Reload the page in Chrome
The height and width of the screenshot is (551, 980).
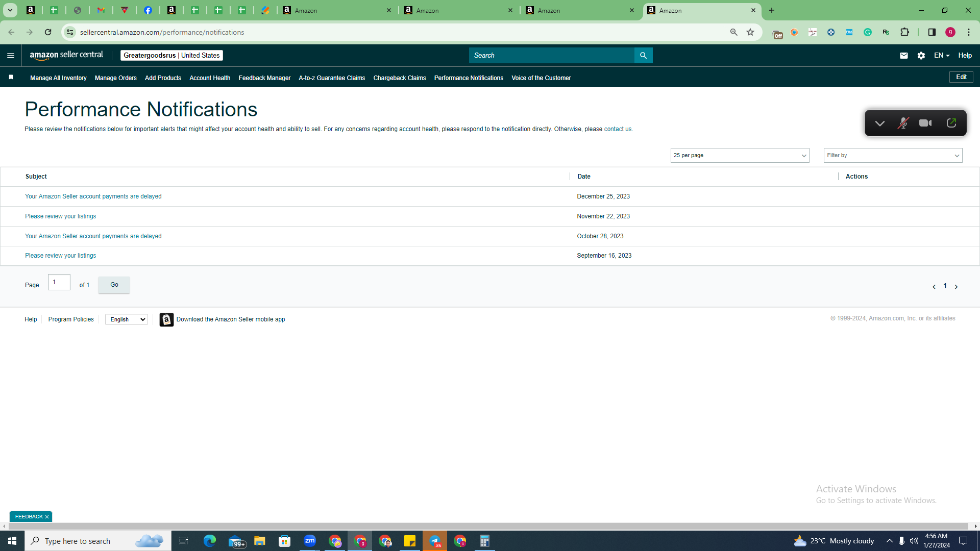point(48,32)
